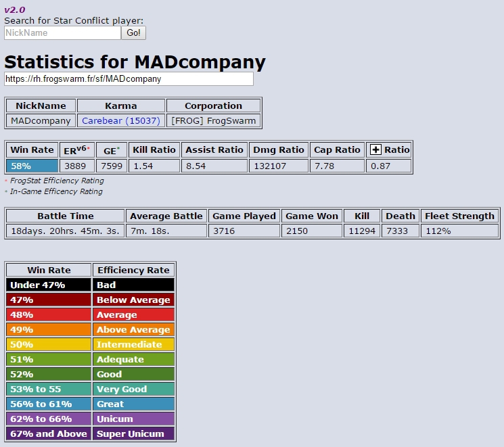Click the purple 'Unicum' legend cell
The height and width of the screenshot is (447, 504).
pos(133,419)
